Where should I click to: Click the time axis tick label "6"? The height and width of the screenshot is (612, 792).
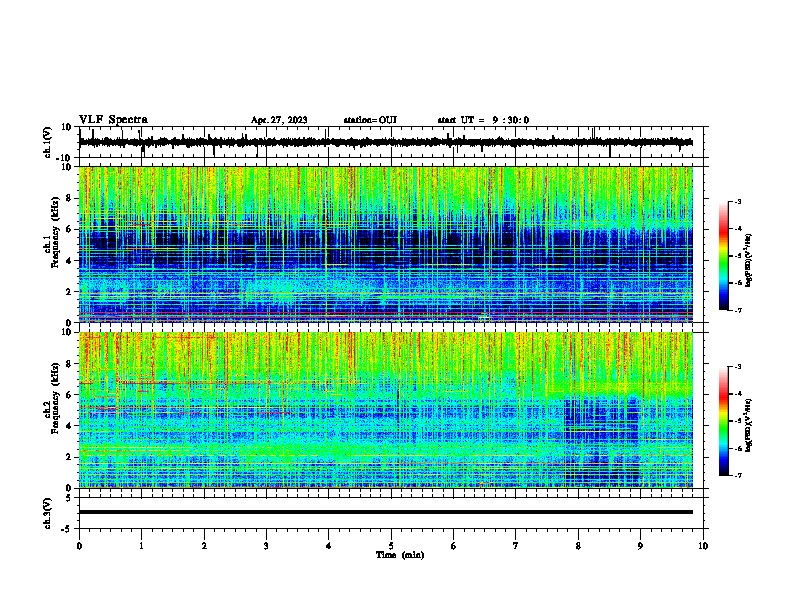click(454, 546)
